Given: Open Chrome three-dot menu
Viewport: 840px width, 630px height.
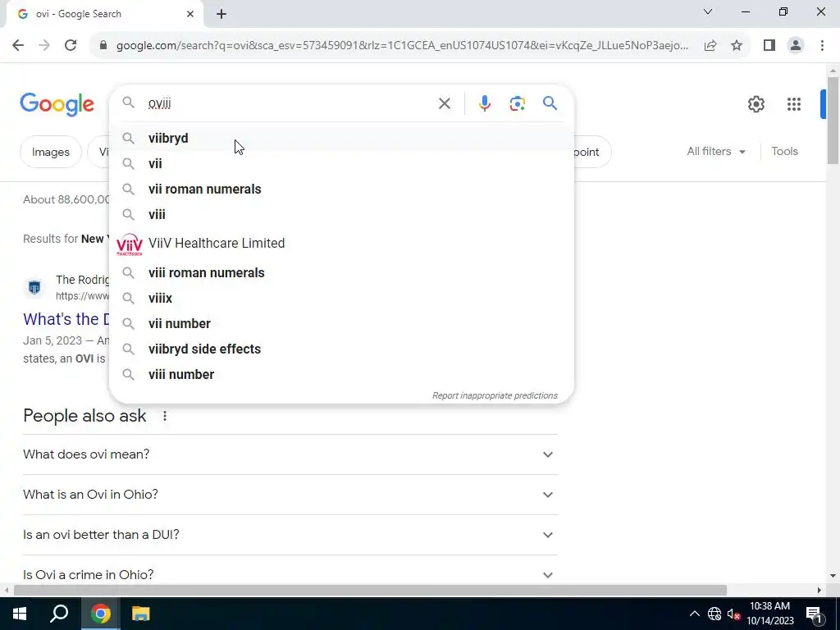Looking at the screenshot, I should (822, 46).
